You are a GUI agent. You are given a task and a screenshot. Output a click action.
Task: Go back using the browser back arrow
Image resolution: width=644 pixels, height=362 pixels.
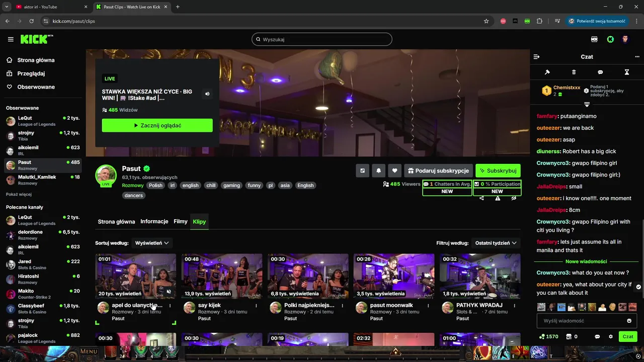click(8, 21)
